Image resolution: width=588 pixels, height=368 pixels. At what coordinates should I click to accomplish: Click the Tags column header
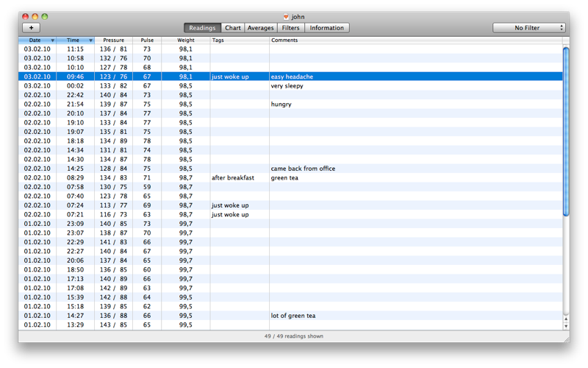[x=240, y=40]
